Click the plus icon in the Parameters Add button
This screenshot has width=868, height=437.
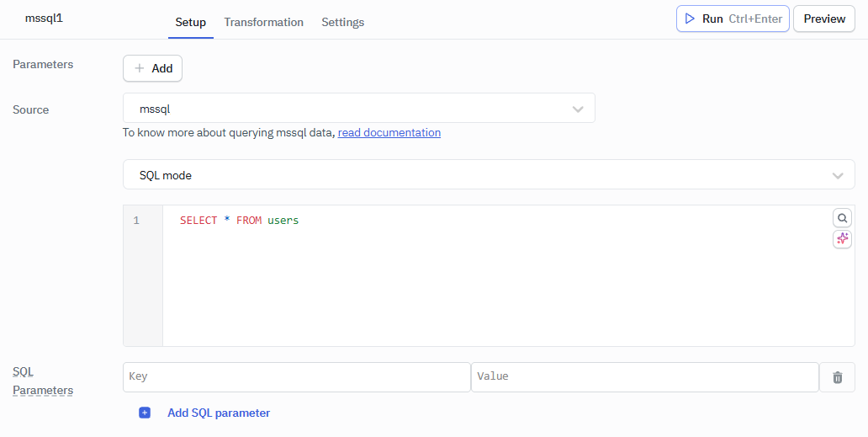(140, 68)
